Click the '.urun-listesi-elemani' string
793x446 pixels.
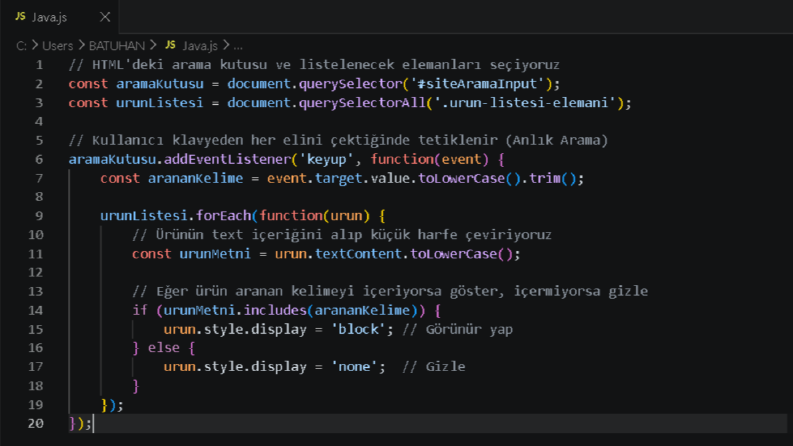[x=525, y=103]
